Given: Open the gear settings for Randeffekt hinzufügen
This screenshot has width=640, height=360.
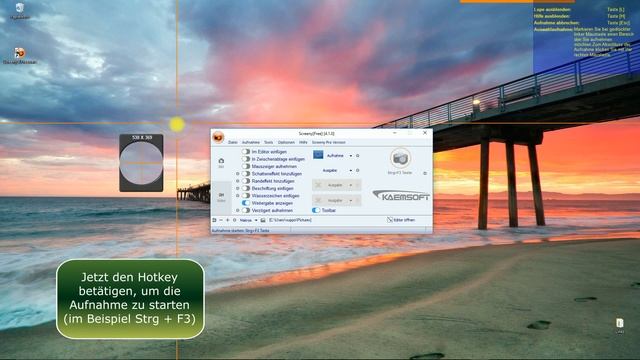Looking at the screenshot, I should 238,181.
